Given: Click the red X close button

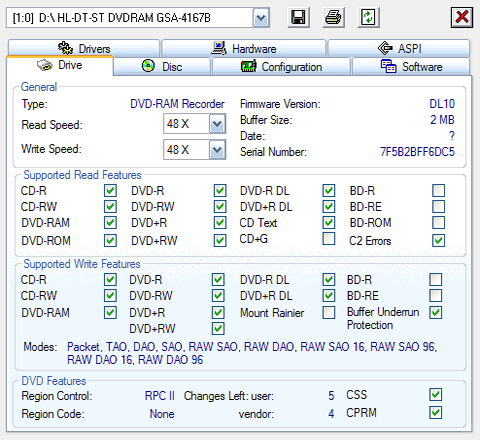Looking at the screenshot, I should (x=462, y=17).
